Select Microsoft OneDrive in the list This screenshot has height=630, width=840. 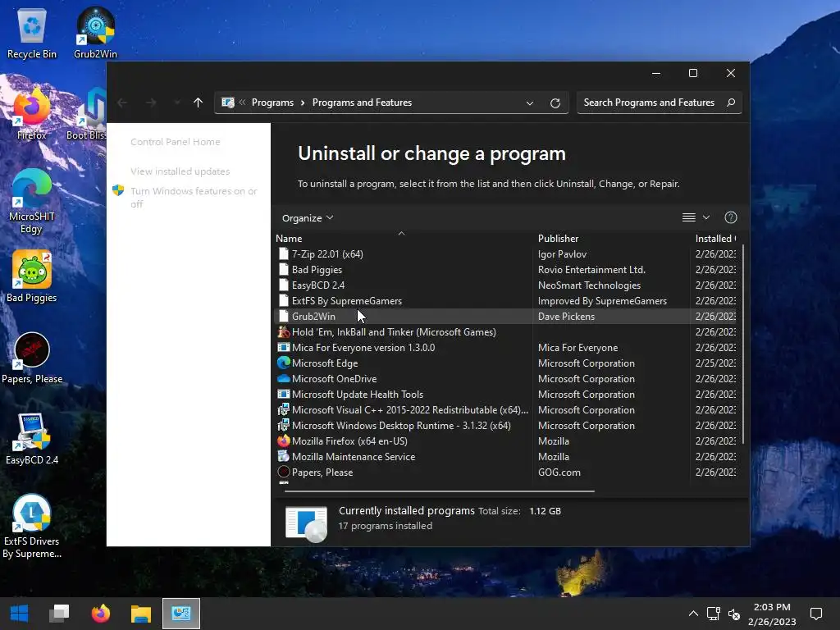point(505,378)
